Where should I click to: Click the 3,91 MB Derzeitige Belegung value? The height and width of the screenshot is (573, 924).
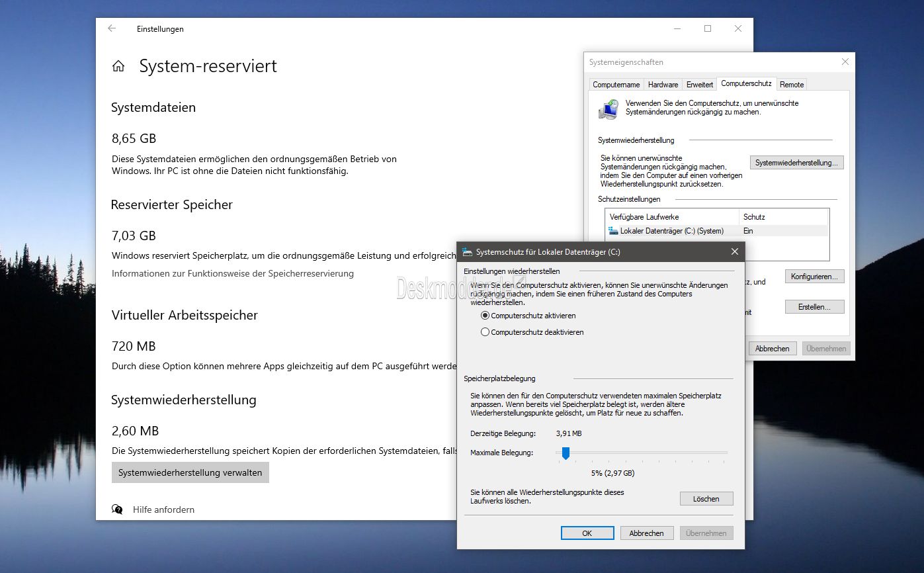click(569, 433)
